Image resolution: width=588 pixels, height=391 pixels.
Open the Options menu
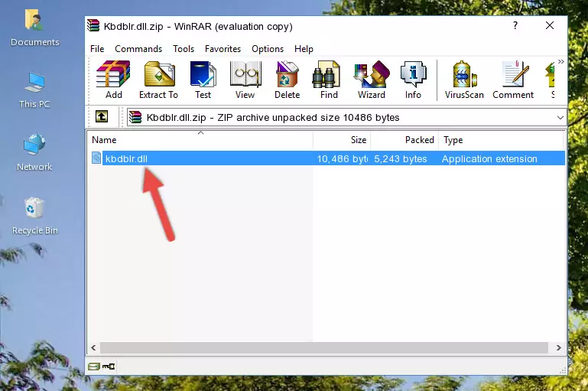[268, 49]
